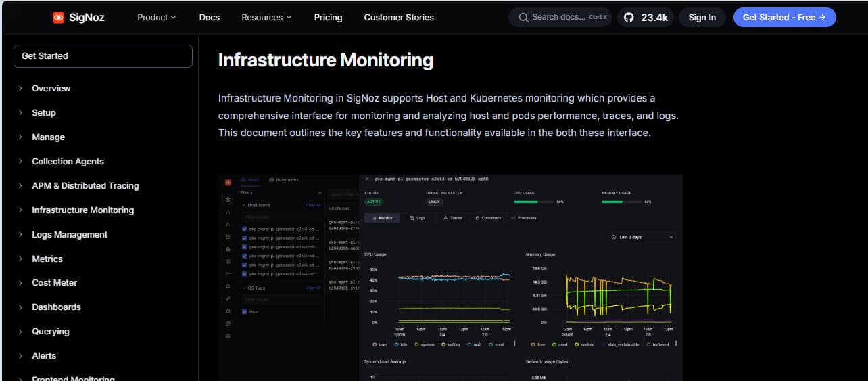The width and height of the screenshot is (868, 381).
Task: Select the Get Started sidebar box
Action: click(x=103, y=56)
